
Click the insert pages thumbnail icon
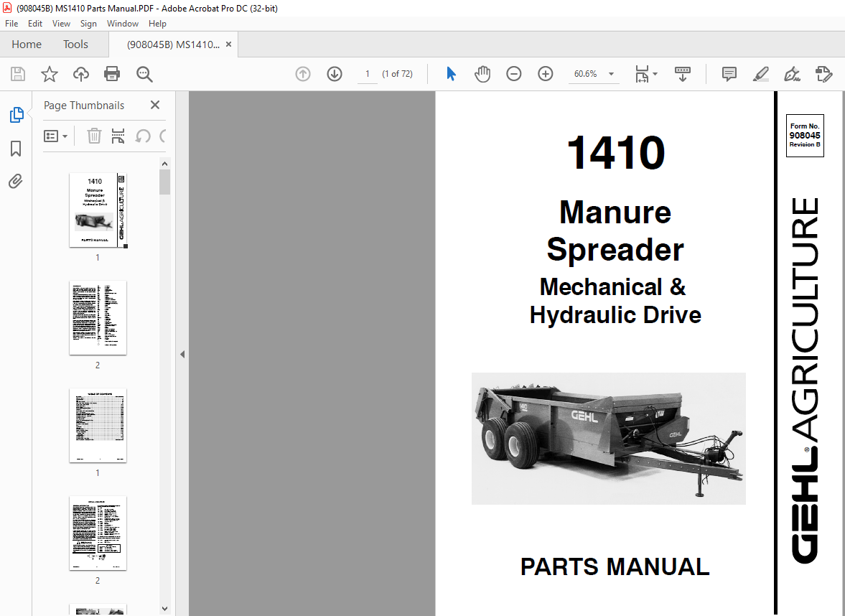[x=118, y=136]
